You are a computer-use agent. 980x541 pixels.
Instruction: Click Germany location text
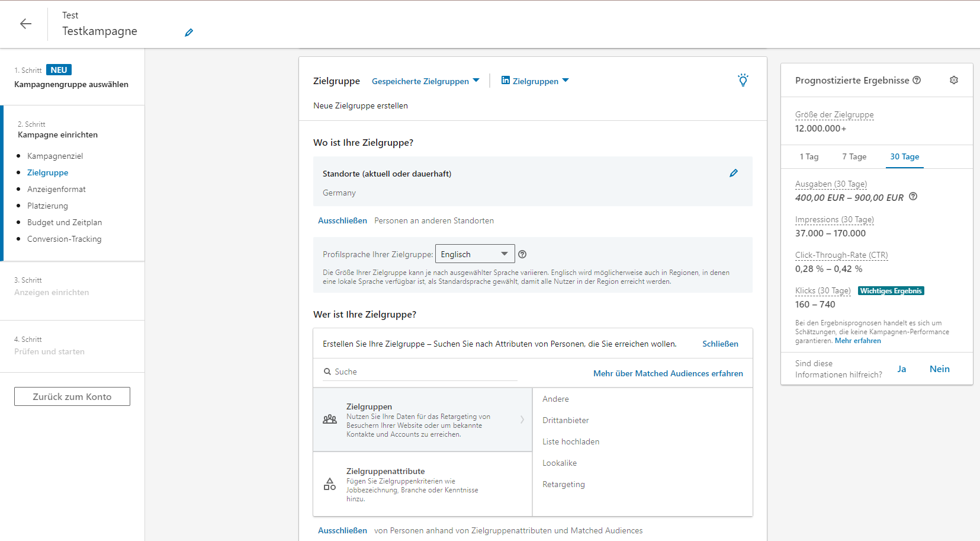[x=339, y=193]
